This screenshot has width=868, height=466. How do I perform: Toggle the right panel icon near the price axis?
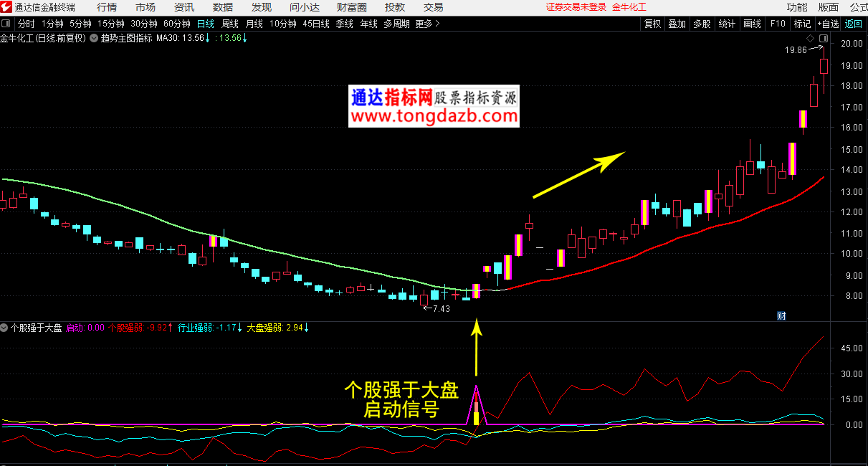pos(823,38)
